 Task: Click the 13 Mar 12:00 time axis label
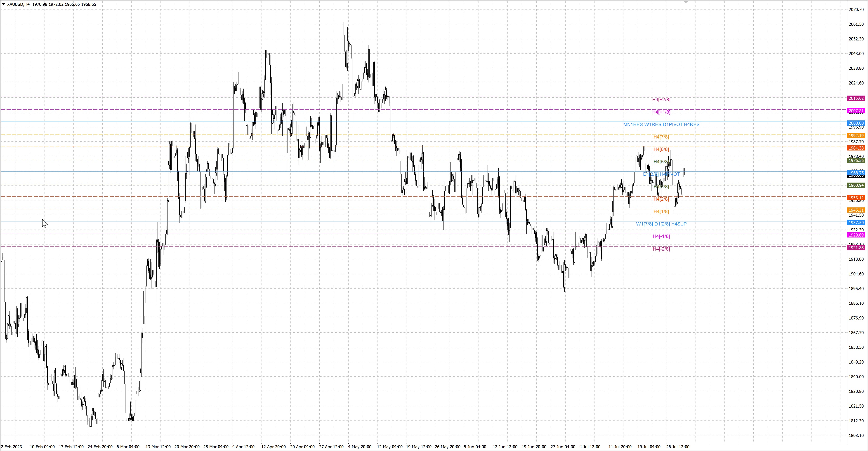[x=158, y=447]
